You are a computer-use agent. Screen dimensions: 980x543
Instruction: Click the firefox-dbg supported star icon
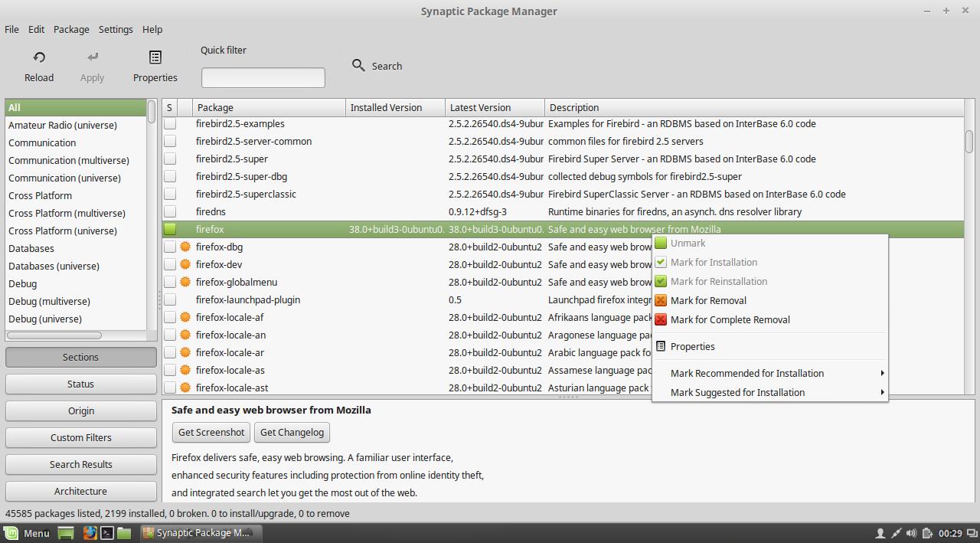(185, 247)
